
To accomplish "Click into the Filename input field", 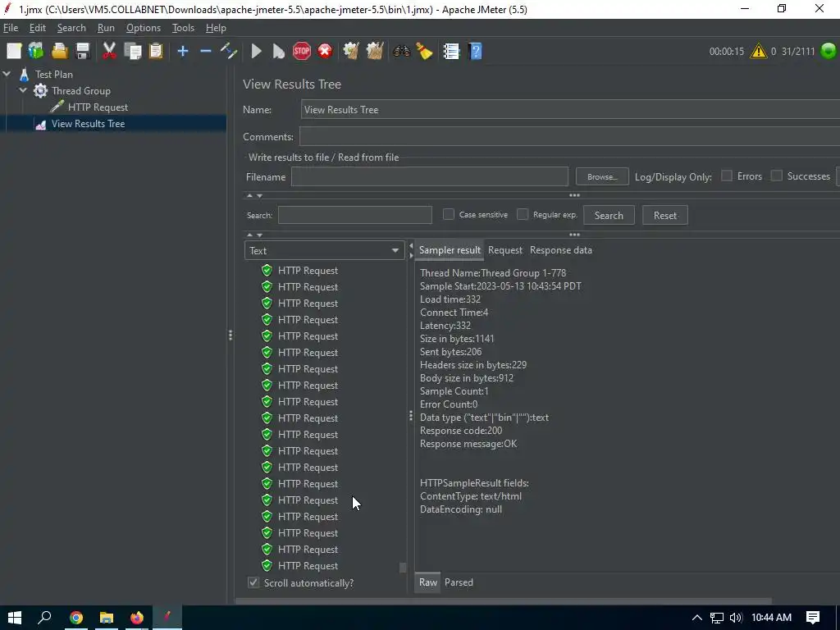I will [x=430, y=176].
